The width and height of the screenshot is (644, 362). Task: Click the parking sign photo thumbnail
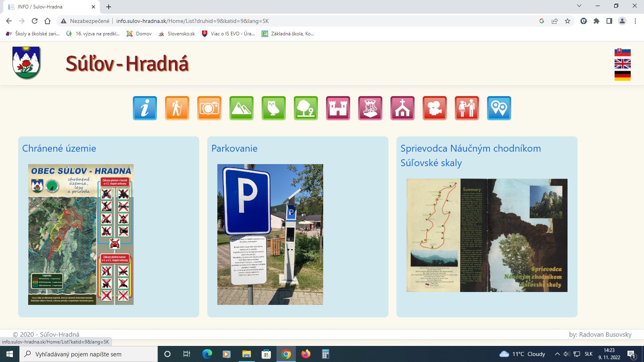point(270,234)
